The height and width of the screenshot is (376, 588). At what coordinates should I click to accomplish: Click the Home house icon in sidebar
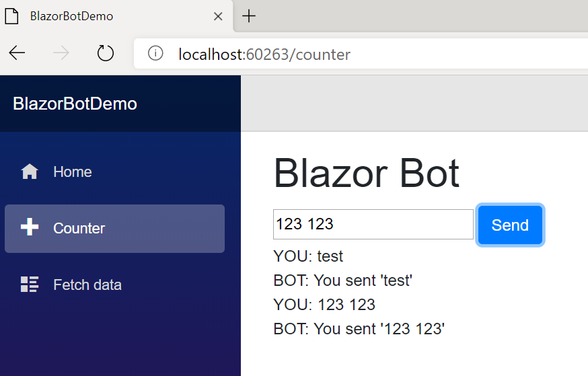30,172
